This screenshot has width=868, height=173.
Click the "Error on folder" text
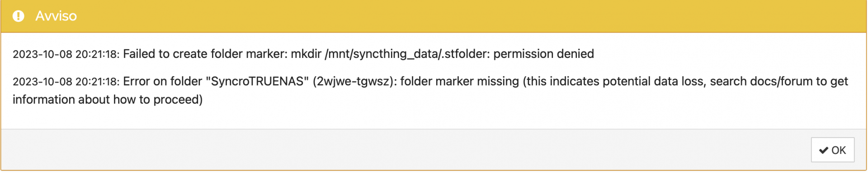(163, 81)
